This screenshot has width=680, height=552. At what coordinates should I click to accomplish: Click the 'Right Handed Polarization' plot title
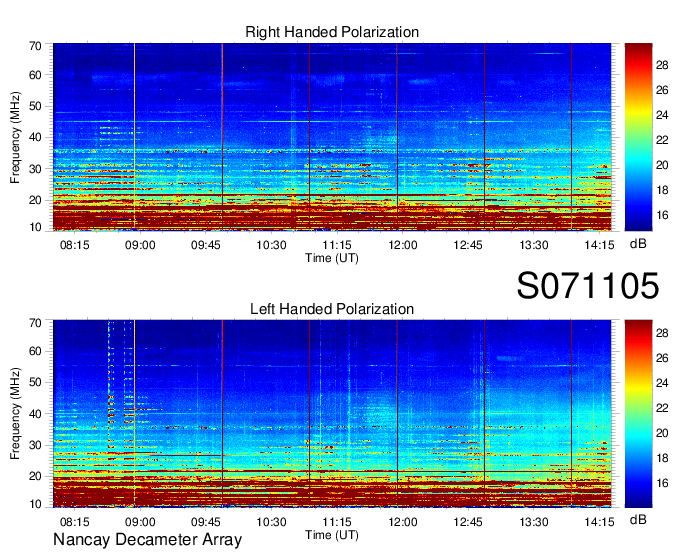click(332, 32)
